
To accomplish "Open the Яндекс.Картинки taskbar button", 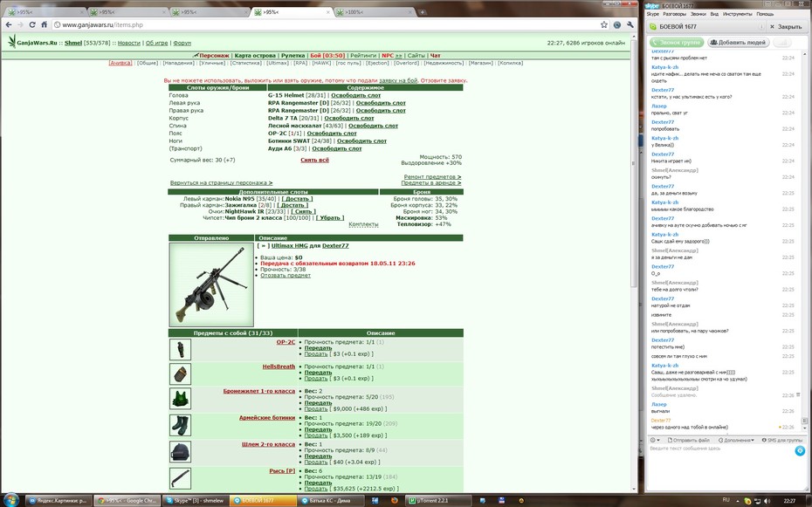I will pyautogui.click(x=58, y=500).
